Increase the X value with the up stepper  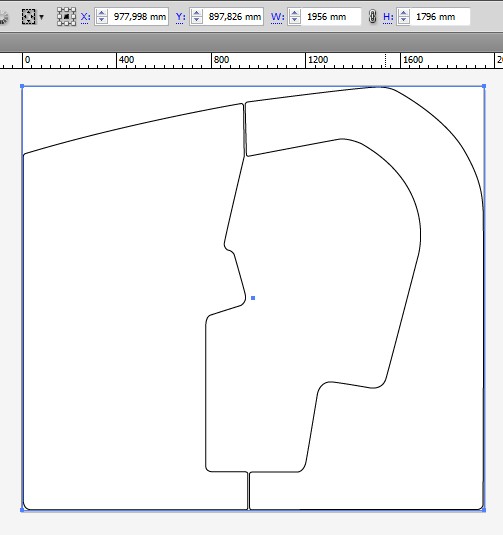pyautogui.click(x=102, y=13)
